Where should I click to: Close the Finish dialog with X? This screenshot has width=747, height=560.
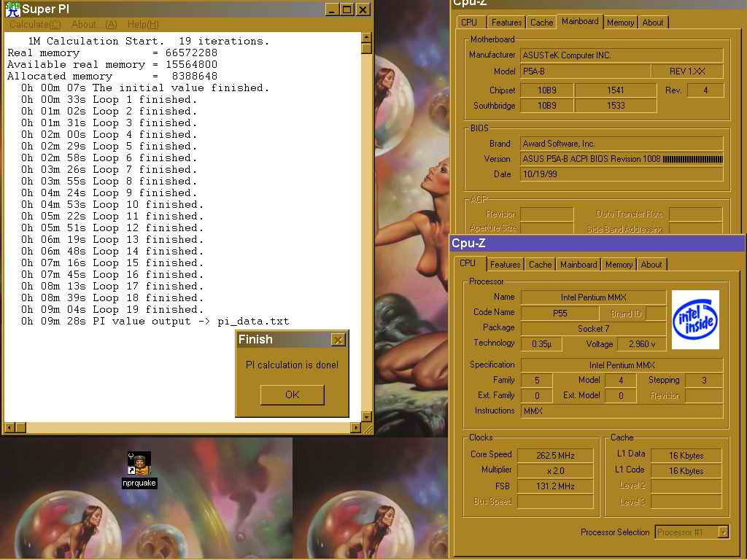(x=338, y=340)
